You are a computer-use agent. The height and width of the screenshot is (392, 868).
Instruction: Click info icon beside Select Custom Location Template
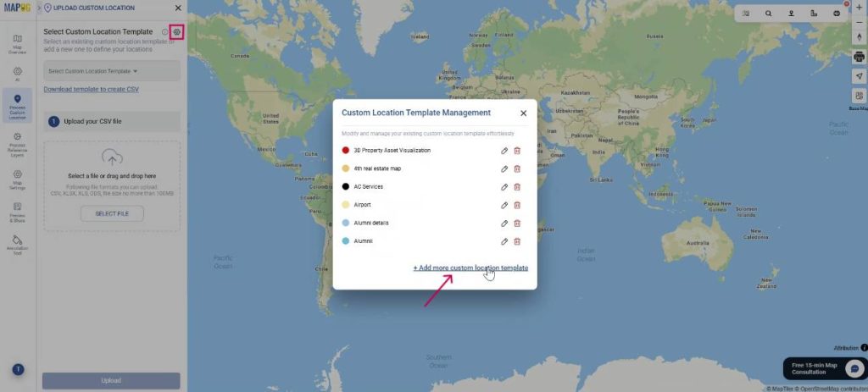click(164, 32)
